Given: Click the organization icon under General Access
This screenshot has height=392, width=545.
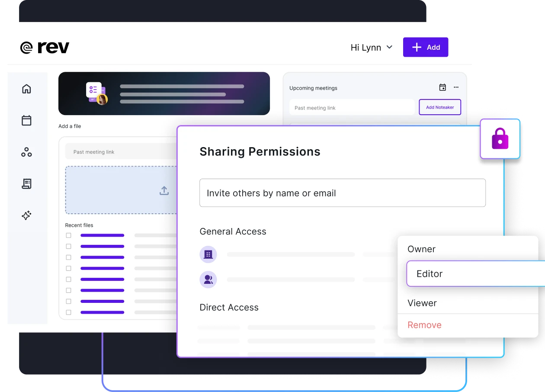Looking at the screenshot, I should click(x=208, y=254).
